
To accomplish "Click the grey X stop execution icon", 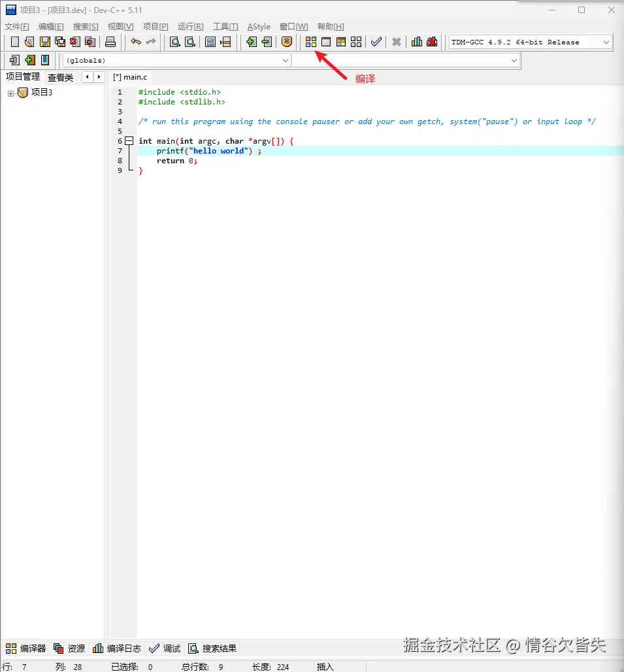I will [x=397, y=42].
